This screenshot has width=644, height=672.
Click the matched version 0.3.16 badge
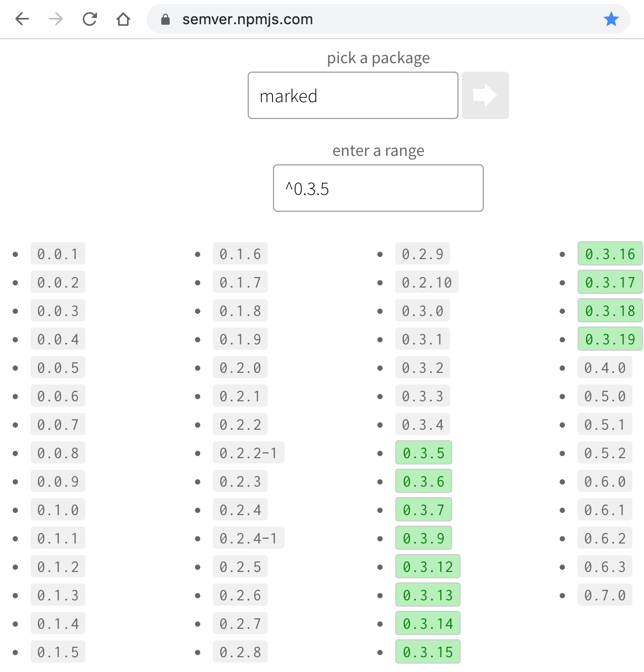pos(610,253)
